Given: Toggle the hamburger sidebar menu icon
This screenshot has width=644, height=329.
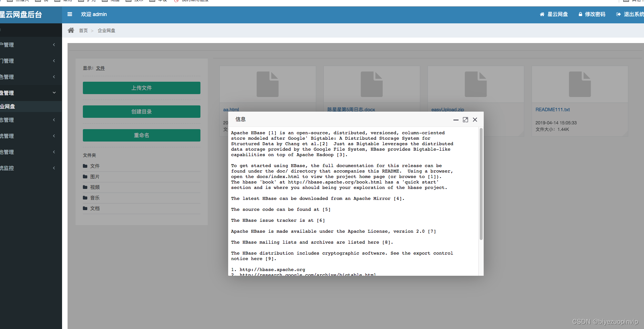Looking at the screenshot, I should [70, 14].
